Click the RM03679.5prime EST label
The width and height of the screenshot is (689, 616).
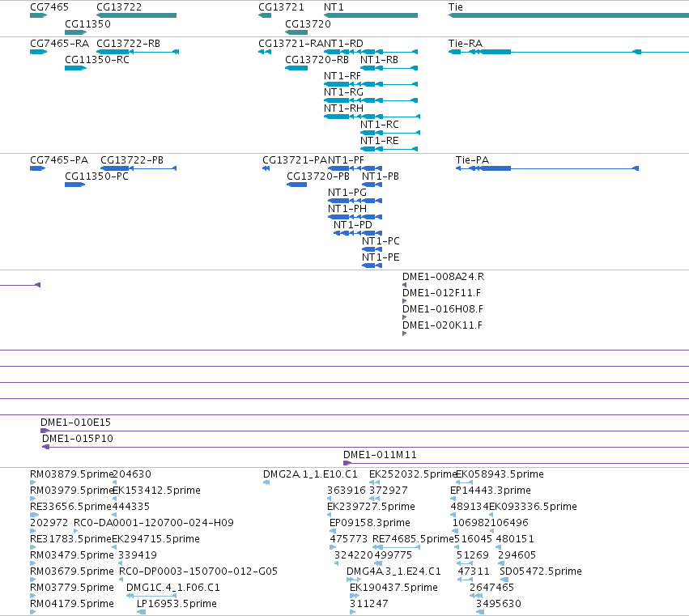point(71,572)
